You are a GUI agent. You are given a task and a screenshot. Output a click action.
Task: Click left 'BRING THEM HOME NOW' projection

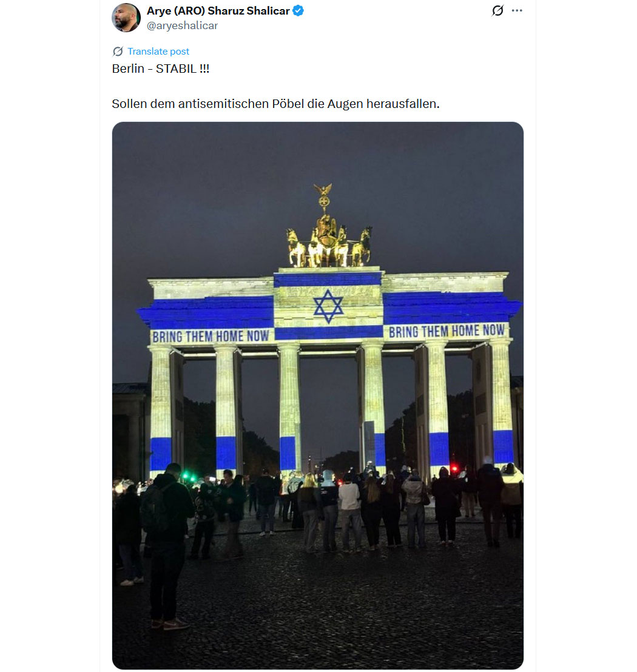click(211, 337)
